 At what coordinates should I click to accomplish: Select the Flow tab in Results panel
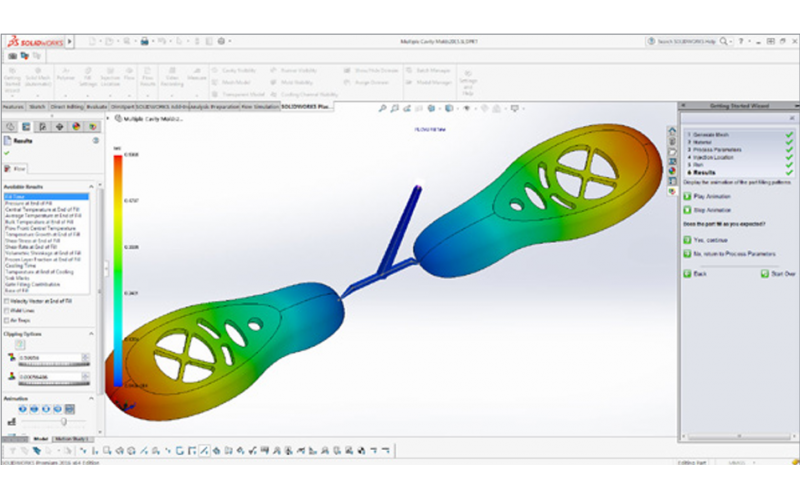tap(15, 168)
